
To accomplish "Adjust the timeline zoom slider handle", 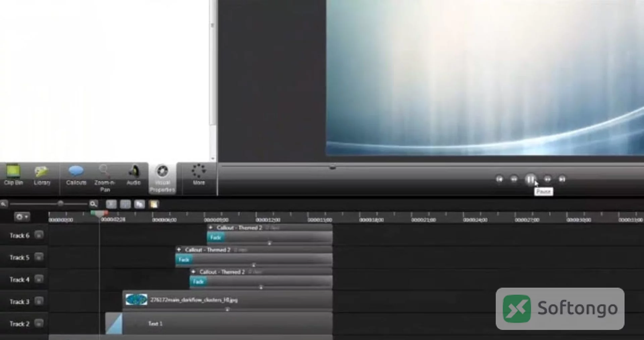I will pyautogui.click(x=60, y=203).
